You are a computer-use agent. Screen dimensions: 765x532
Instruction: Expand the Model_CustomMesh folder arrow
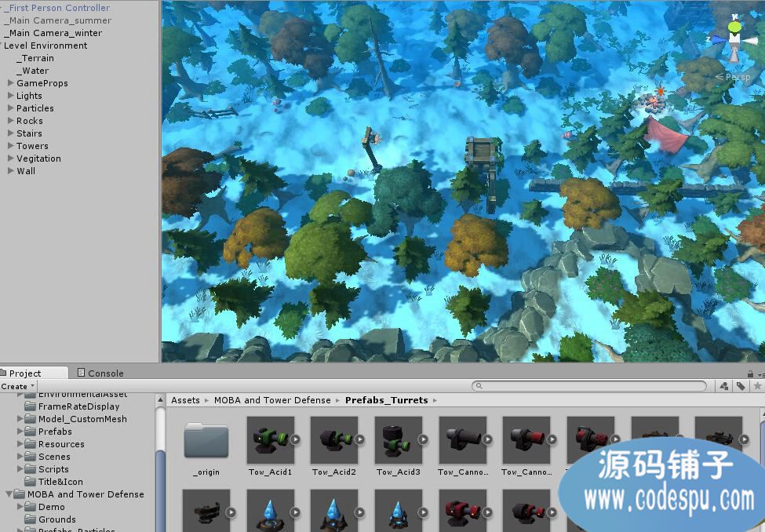[x=20, y=419]
